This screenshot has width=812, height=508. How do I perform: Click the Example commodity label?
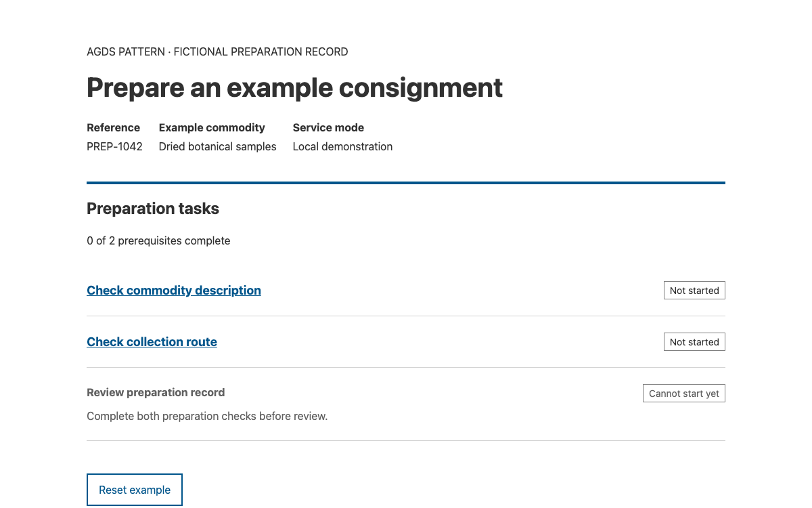[212, 127]
